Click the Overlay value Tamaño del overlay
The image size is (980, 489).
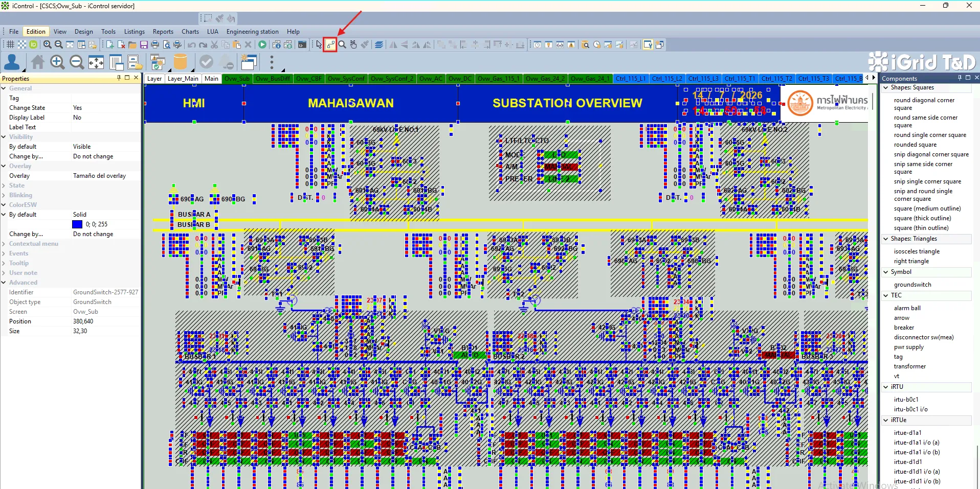[99, 176]
